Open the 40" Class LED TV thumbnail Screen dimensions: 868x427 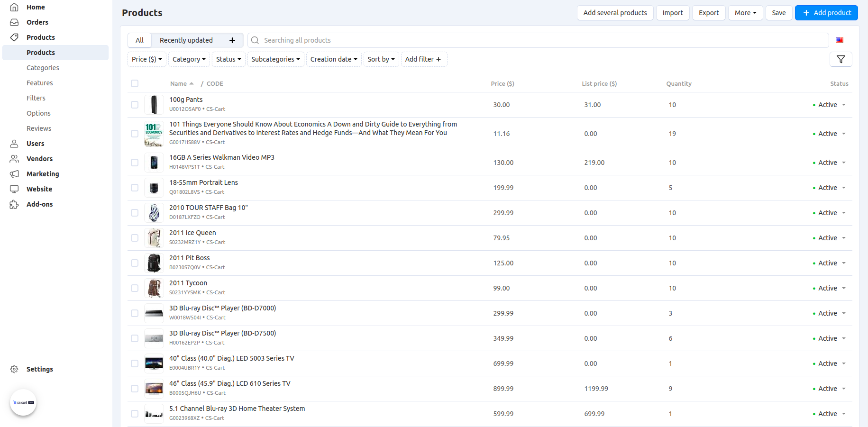154,363
